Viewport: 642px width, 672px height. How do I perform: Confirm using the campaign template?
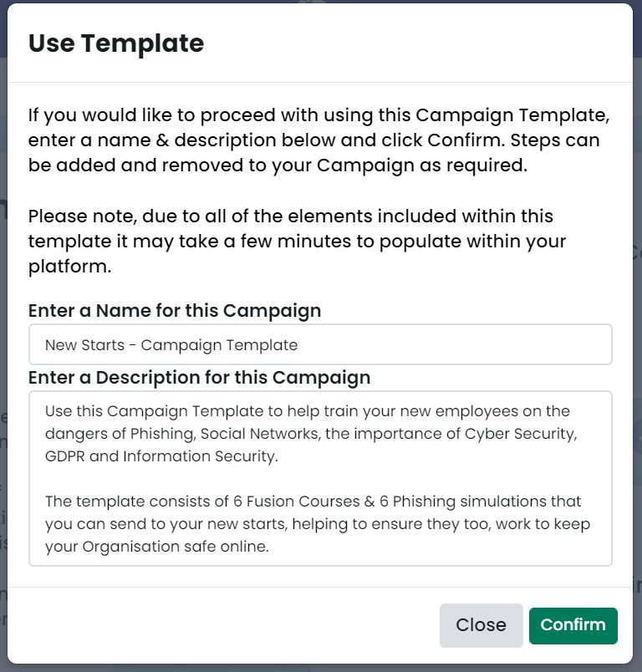(573, 625)
